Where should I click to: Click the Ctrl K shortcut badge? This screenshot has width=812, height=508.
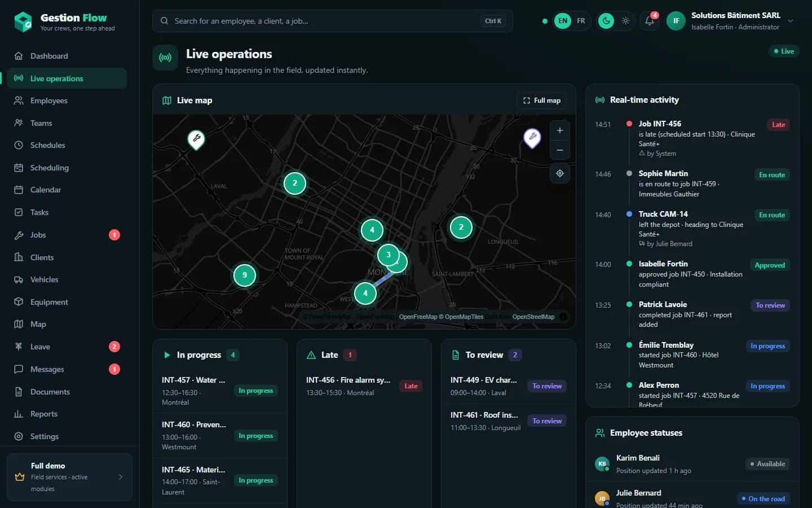coord(493,21)
